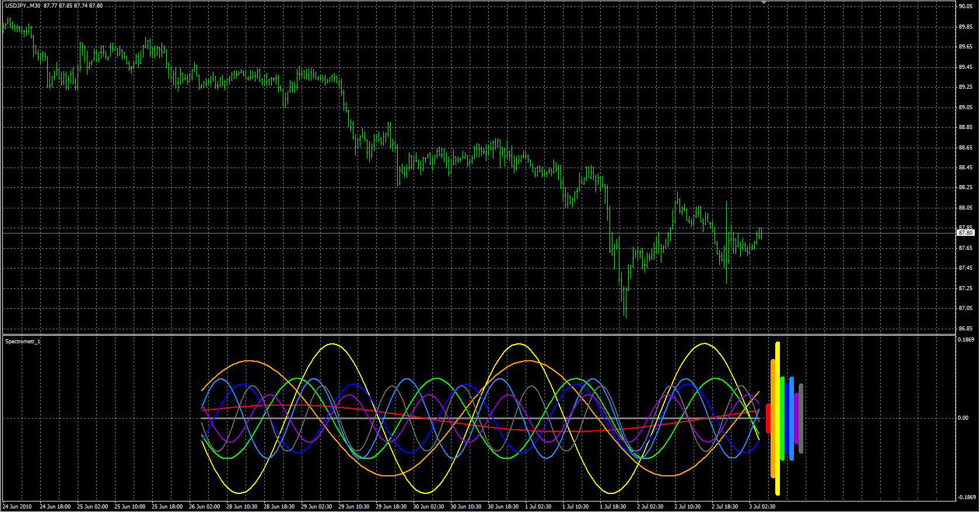Click the 0.1869 indicator scale value
The height and width of the screenshot is (512, 980).
967,340
